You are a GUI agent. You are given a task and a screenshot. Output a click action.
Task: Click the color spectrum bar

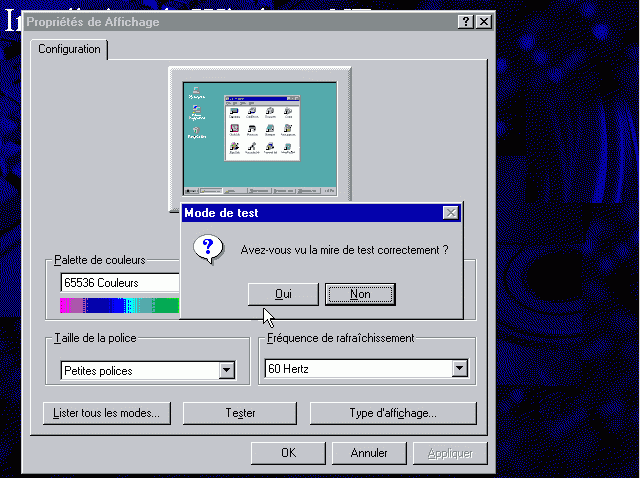pos(119,306)
